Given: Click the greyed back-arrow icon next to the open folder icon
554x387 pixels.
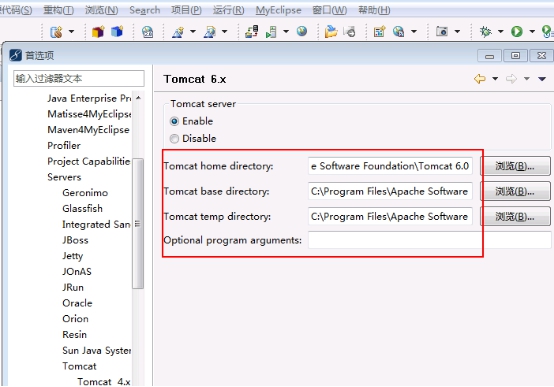Looking at the screenshot, I should tap(349, 32).
